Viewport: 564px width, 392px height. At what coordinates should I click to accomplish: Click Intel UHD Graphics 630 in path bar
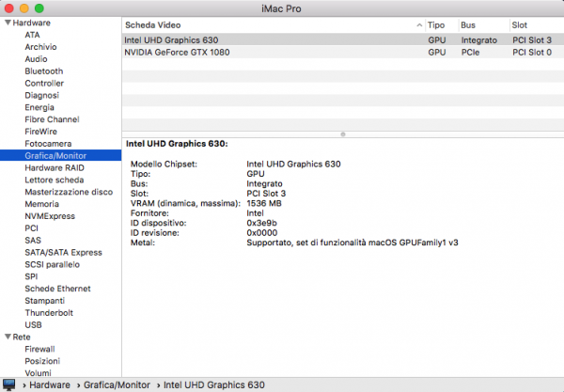pyautogui.click(x=214, y=384)
